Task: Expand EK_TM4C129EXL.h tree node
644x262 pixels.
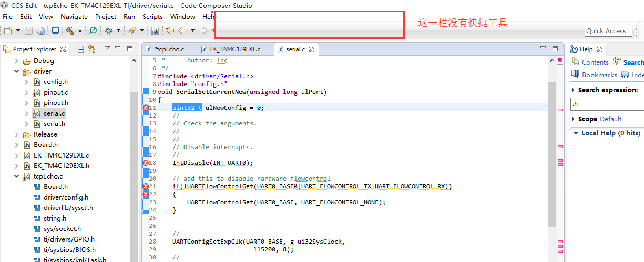Action: coord(16,166)
